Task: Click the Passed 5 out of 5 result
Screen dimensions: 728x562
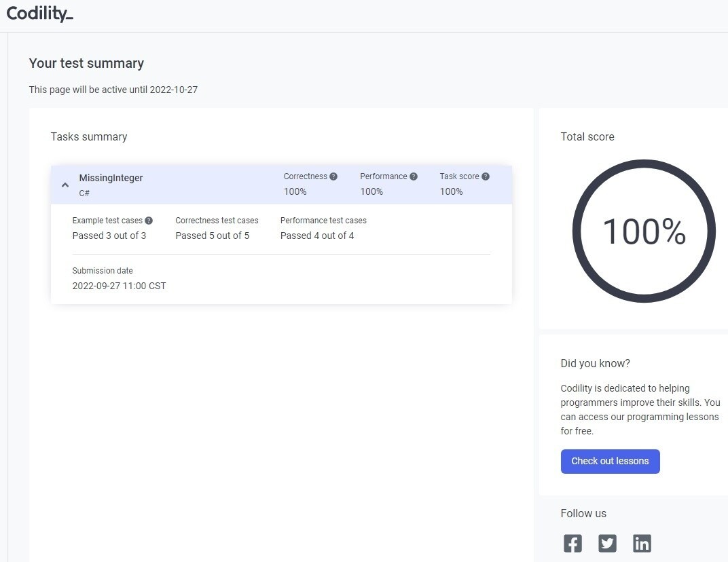Action: (x=212, y=236)
